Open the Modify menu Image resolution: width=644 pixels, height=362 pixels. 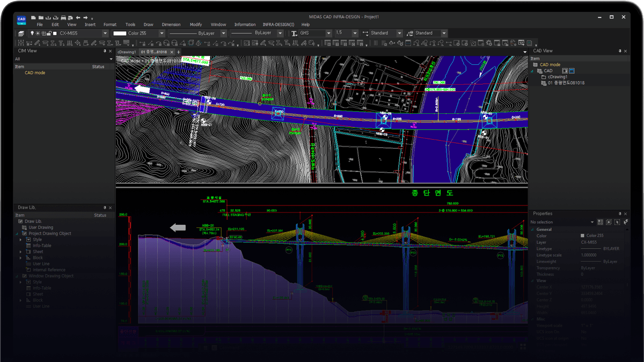coord(196,24)
